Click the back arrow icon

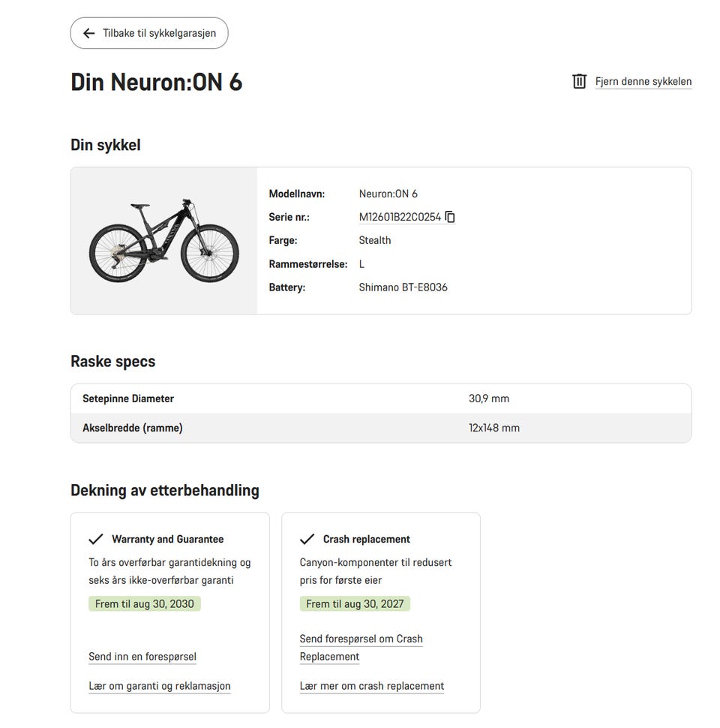[x=89, y=33]
